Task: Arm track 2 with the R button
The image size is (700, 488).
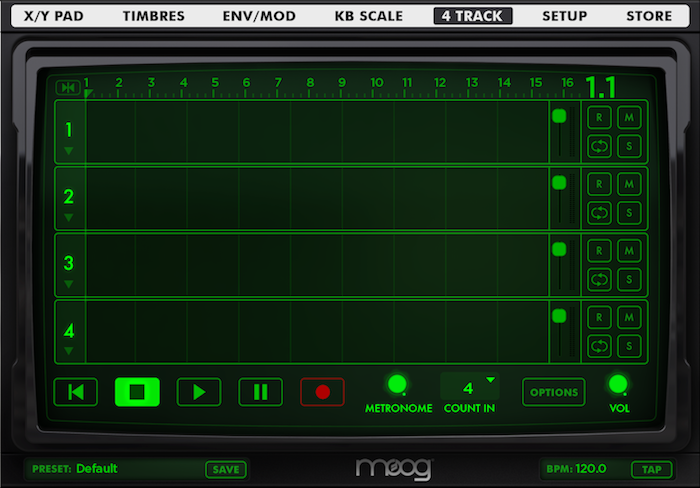Action: point(599,184)
